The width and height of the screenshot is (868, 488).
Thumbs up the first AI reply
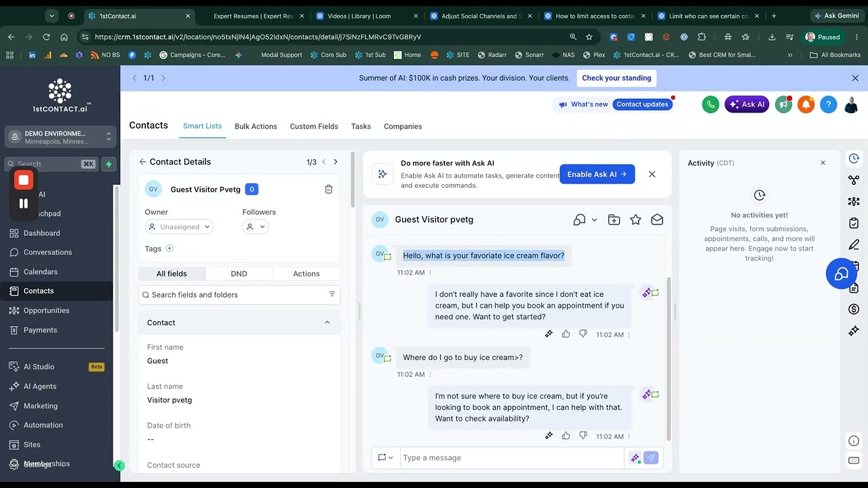coord(566,334)
